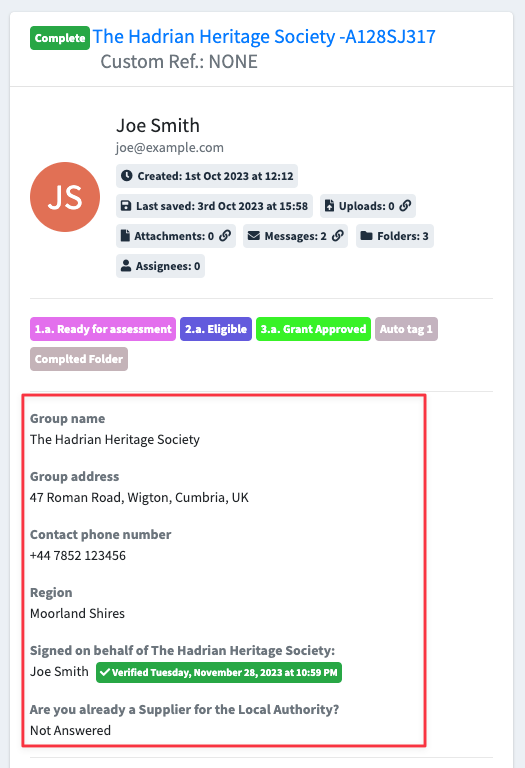Click the document icon in Attachments badge

pyautogui.click(x=125, y=236)
